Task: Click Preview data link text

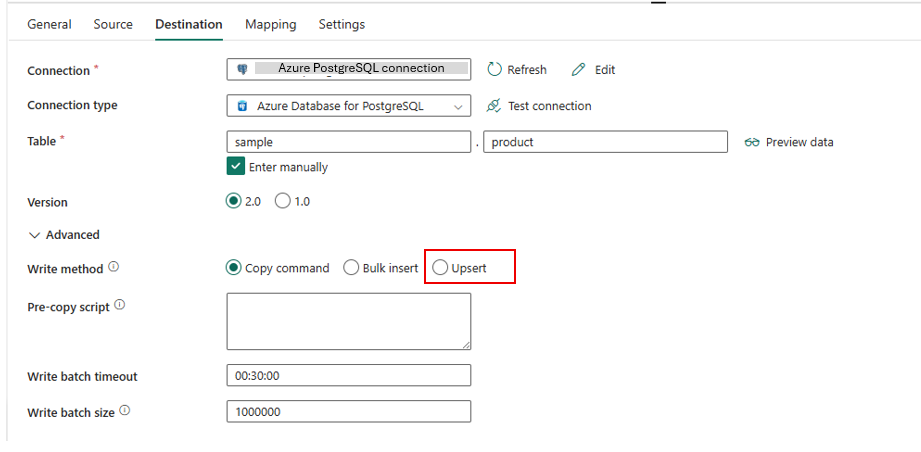Action: (799, 142)
